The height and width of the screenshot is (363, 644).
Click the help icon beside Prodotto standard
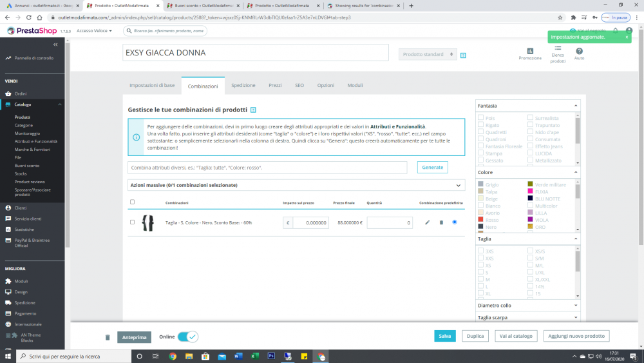[x=463, y=55]
